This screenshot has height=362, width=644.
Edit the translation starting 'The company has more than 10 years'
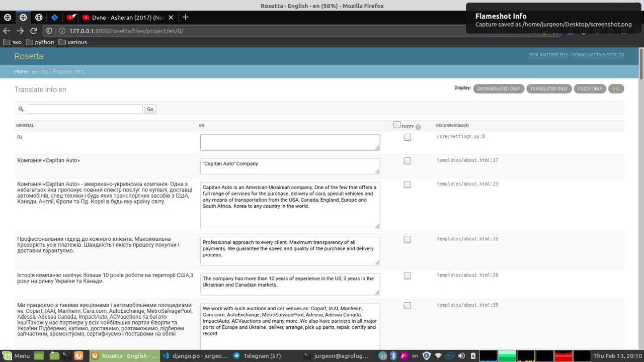tap(290, 284)
